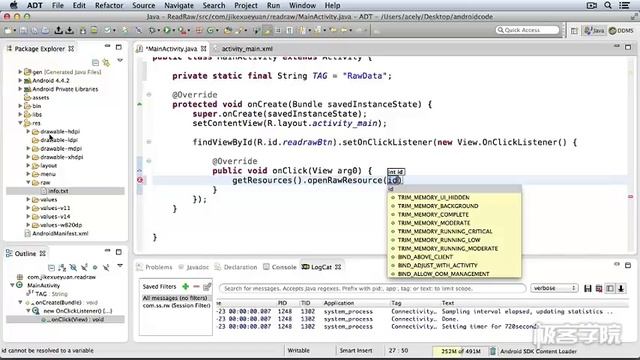The image size is (640, 360).
Task: Click the Sort alphabetically icon in Outline
Action: pos(62,268)
